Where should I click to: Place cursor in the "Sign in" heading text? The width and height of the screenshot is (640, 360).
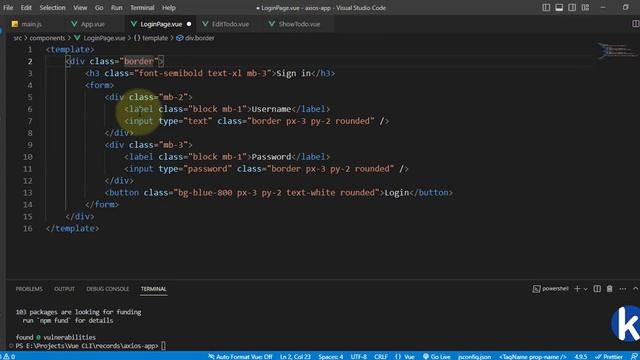(x=293, y=73)
